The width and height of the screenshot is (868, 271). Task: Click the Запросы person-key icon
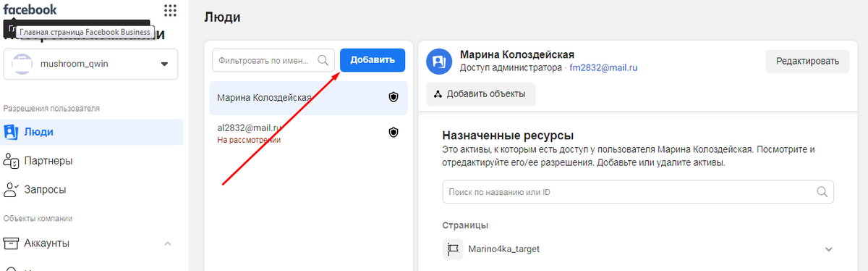10,190
